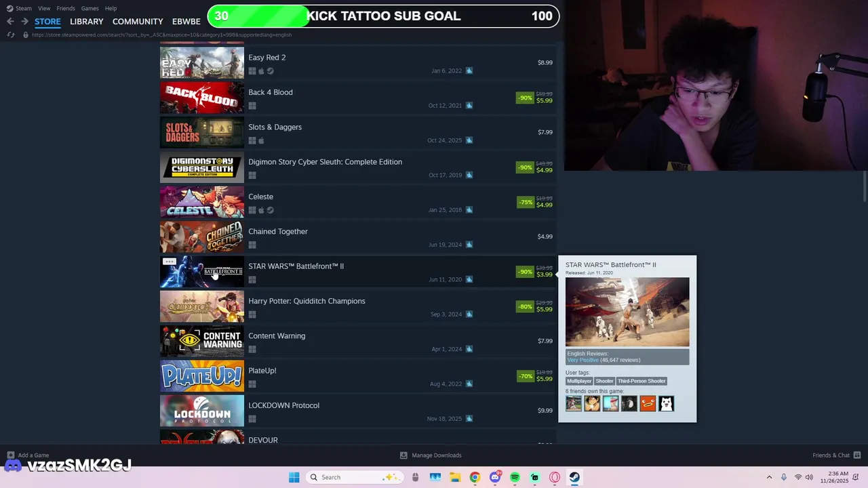Open the Content Warning listing
The width and height of the screenshot is (868, 488).
[358, 341]
